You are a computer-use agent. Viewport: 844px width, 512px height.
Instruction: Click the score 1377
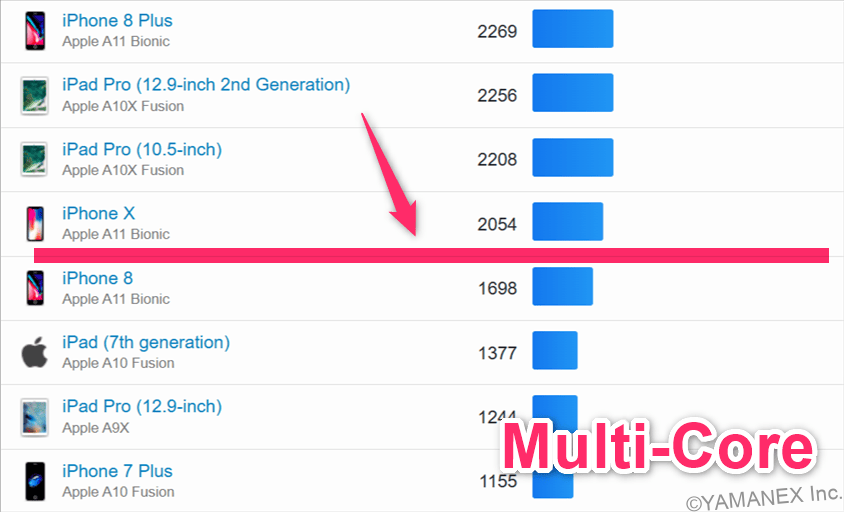[497, 353]
